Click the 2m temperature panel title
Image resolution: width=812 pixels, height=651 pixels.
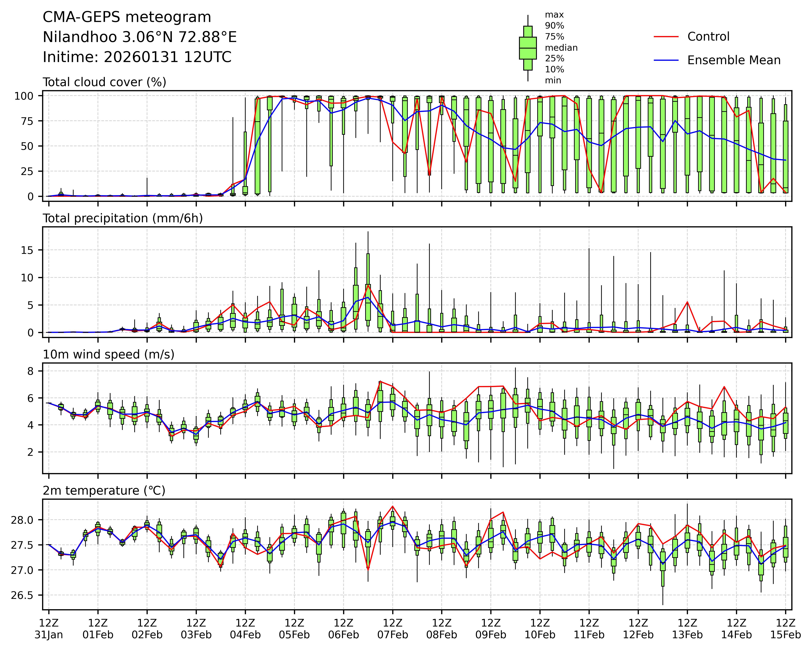click(104, 491)
